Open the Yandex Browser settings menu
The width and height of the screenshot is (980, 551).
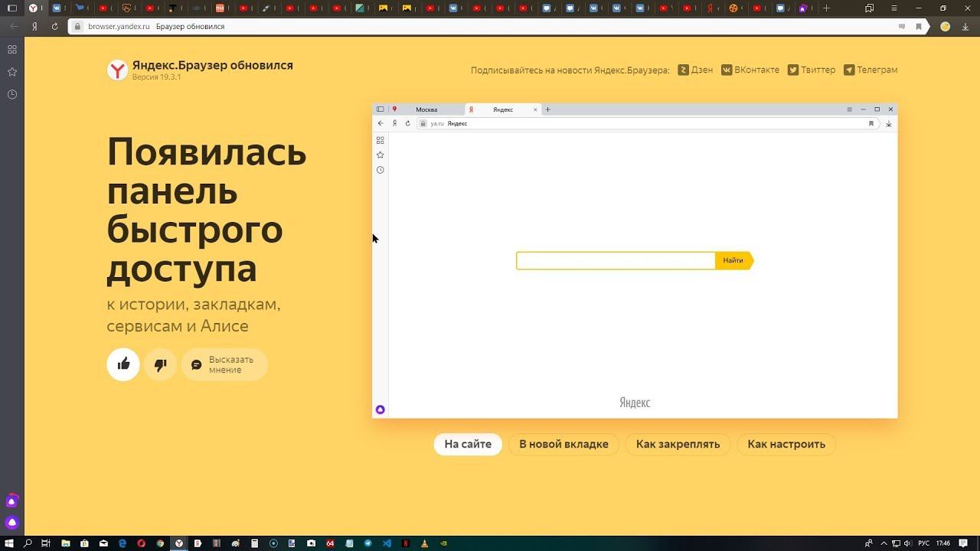[x=894, y=8]
